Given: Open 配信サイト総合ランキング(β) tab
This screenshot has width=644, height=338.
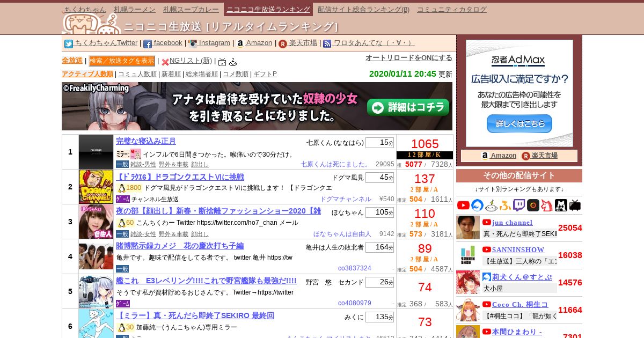Looking at the screenshot, I should click(x=363, y=9).
